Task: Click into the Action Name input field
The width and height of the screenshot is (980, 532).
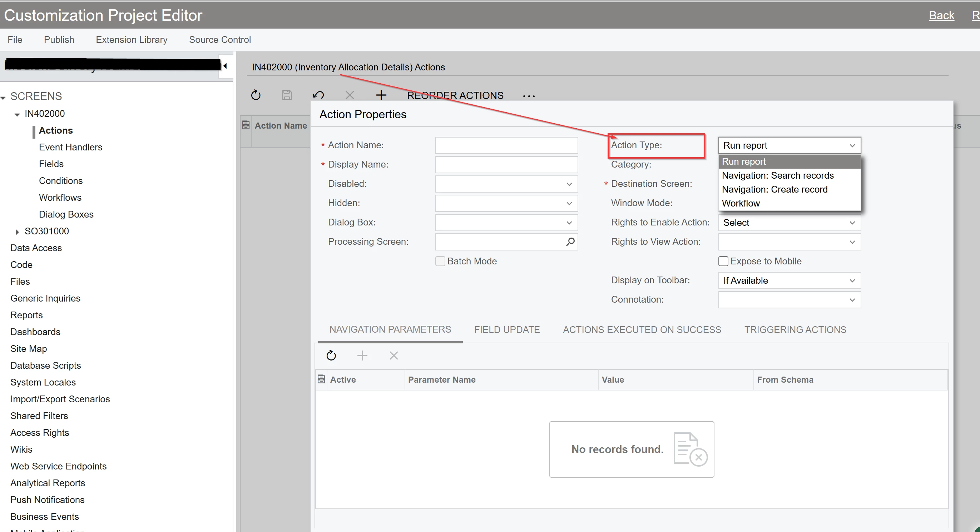Action: (x=506, y=145)
